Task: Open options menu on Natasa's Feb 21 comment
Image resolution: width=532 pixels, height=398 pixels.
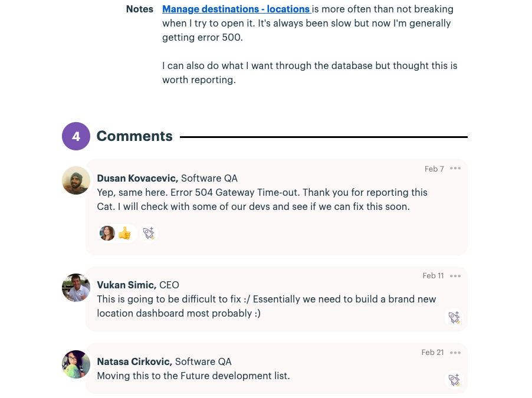Action: (455, 353)
